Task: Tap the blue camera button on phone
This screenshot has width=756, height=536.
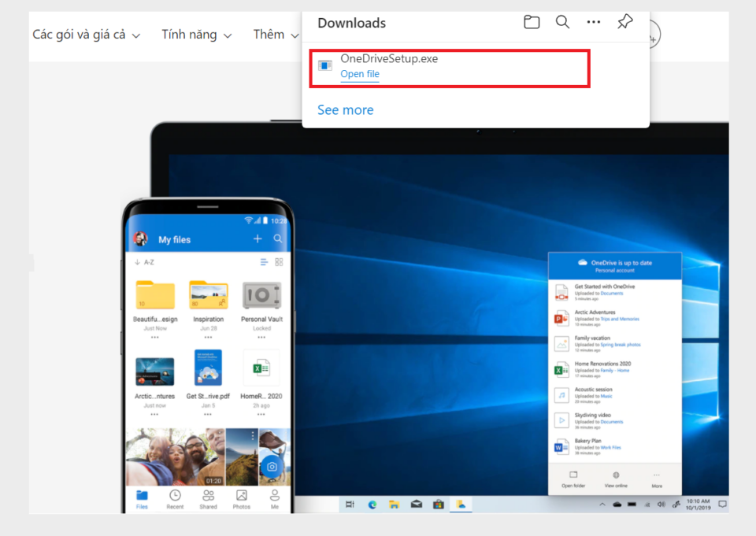Action: [272, 467]
